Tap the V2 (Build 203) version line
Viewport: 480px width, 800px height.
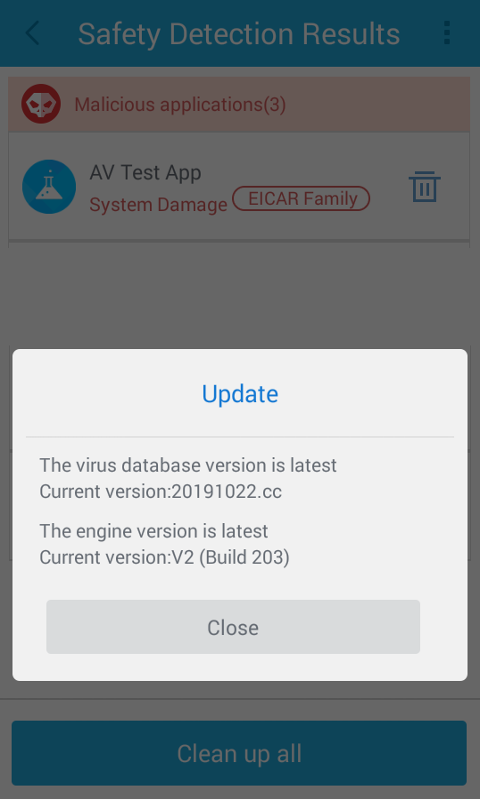coord(165,557)
